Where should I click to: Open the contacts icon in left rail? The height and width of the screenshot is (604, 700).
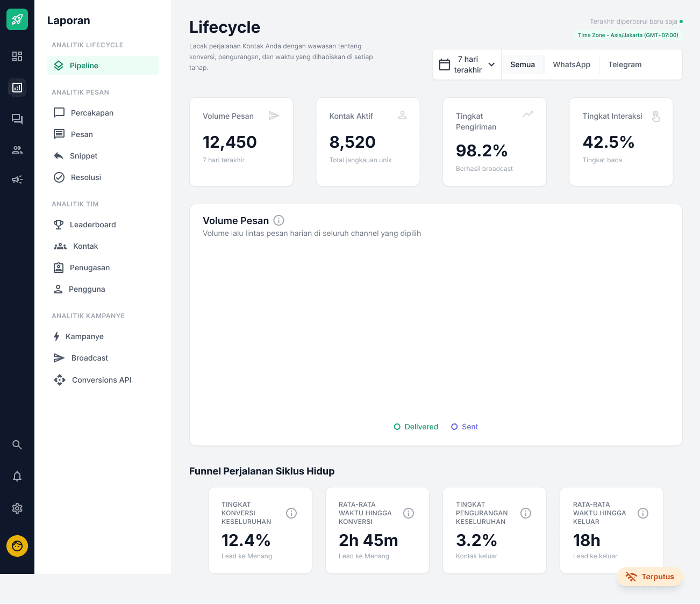(17, 150)
